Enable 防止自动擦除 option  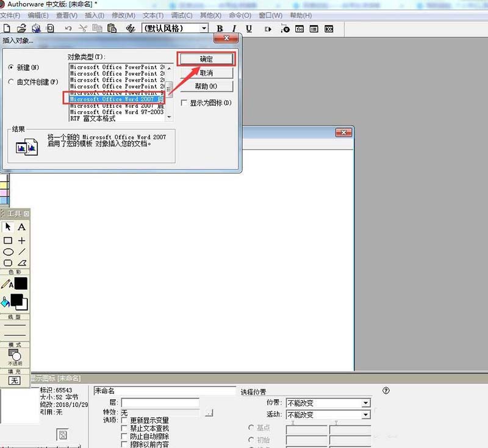pos(124,436)
